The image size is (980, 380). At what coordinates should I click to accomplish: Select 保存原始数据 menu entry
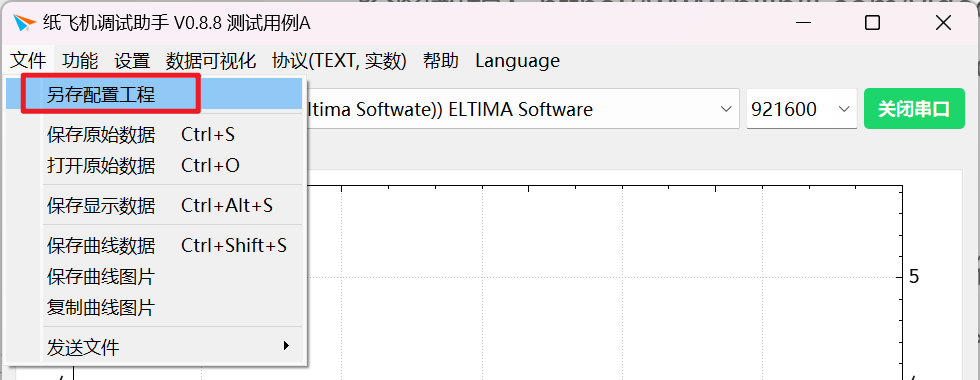(154, 134)
